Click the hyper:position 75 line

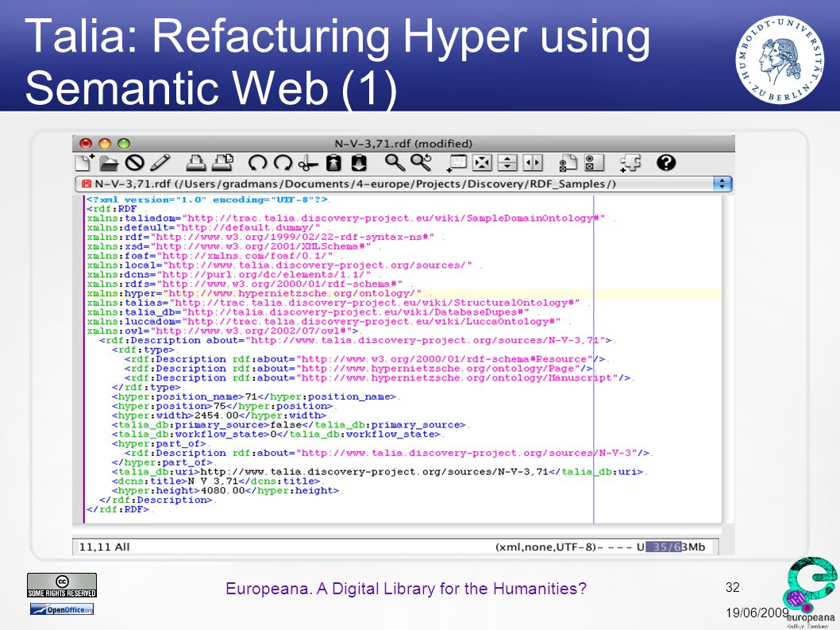(222, 406)
